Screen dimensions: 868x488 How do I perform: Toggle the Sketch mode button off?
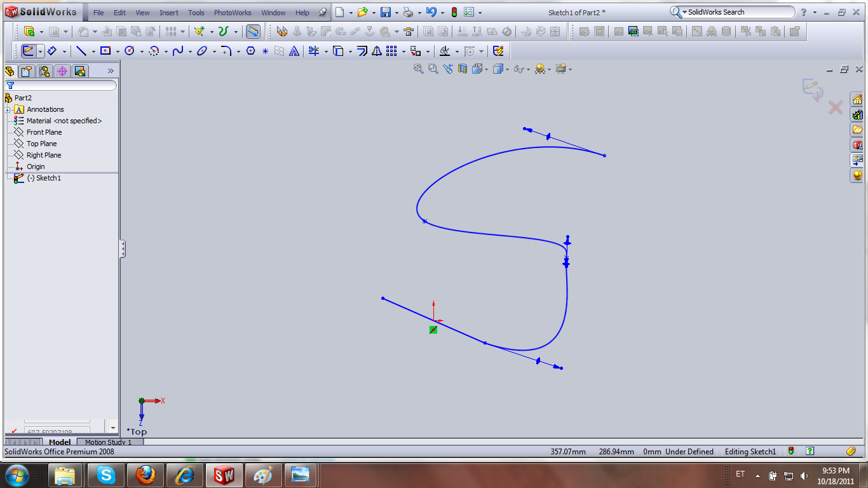pos(28,51)
